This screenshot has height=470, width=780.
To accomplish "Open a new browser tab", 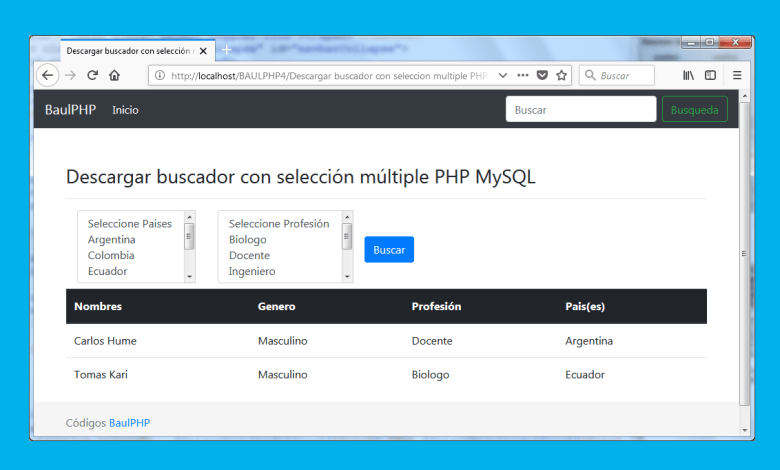I will click(226, 49).
